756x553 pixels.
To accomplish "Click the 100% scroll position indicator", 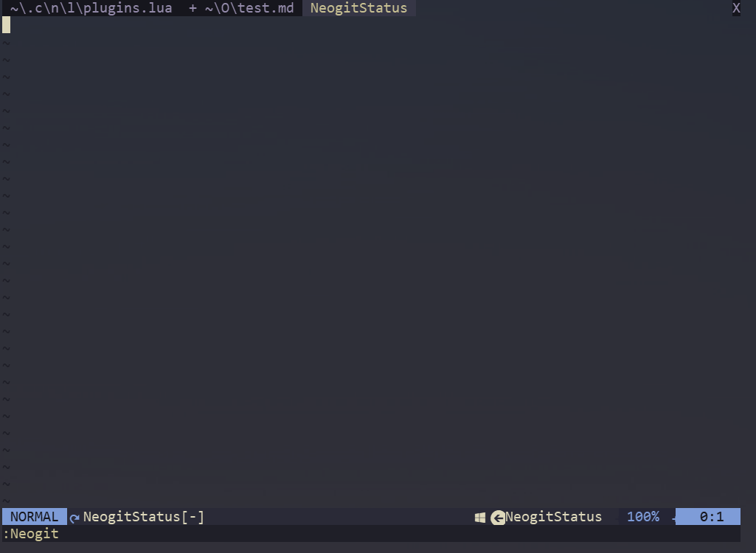I will pos(642,516).
